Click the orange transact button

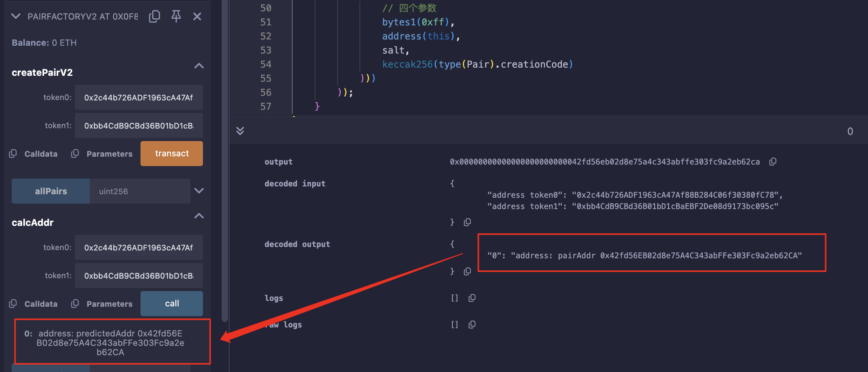[x=172, y=154]
